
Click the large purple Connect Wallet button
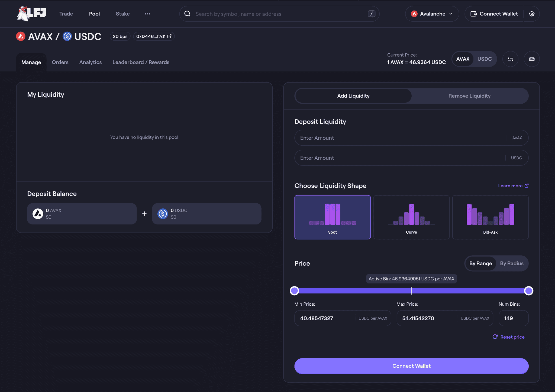point(411,366)
